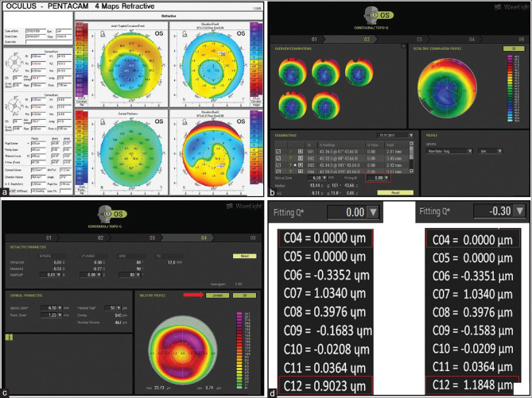The image size is (532, 398).
Task: Click examinations table scroll-up arrow
Action: tap(412, 144)
